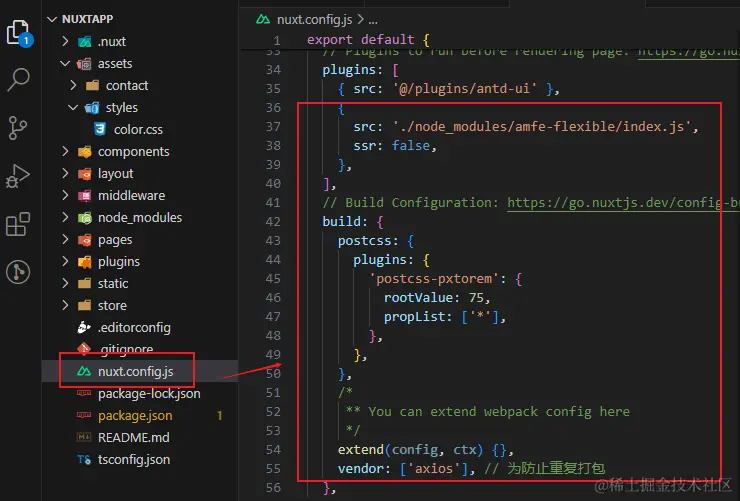Click the markdown icon of README.md
Image resolution: width=740 pixels, height=501 pixels.
coord(84,437)
